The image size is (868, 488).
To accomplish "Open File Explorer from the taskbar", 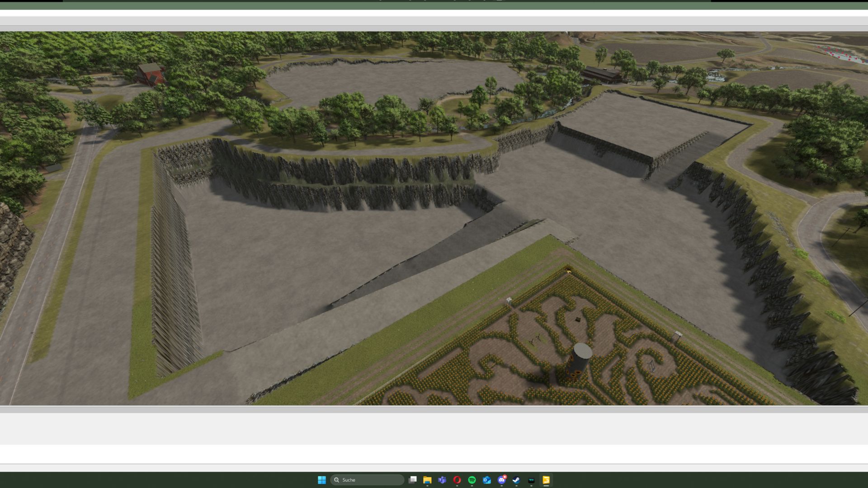I will point(427,480).
